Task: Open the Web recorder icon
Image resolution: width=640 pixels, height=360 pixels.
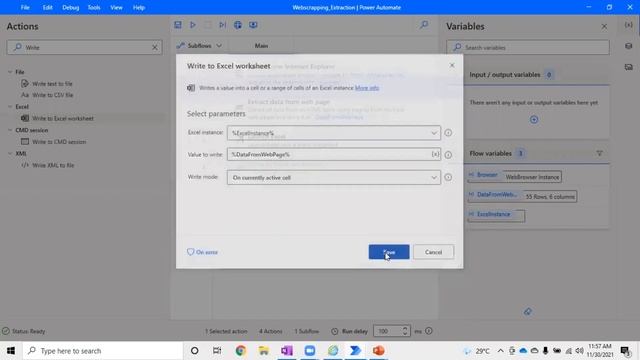Action: [x=238, y=25]
